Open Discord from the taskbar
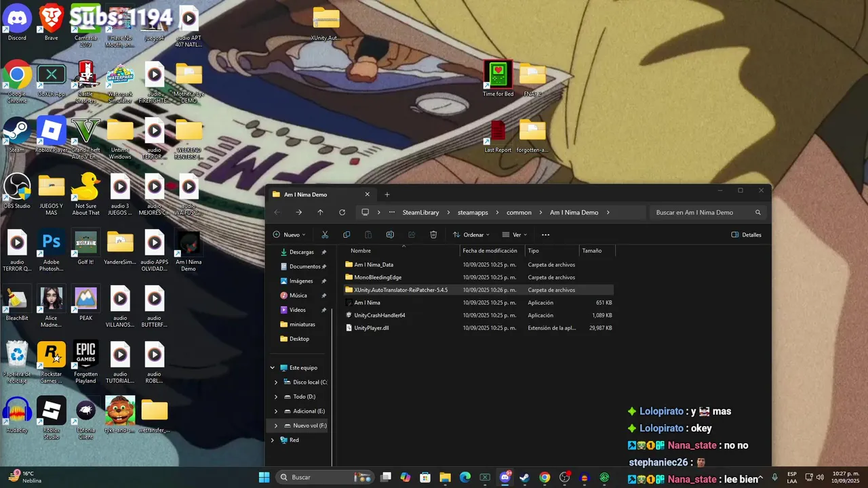The width and height of the screenshot is (868, 488). click(x=505, y=477)
